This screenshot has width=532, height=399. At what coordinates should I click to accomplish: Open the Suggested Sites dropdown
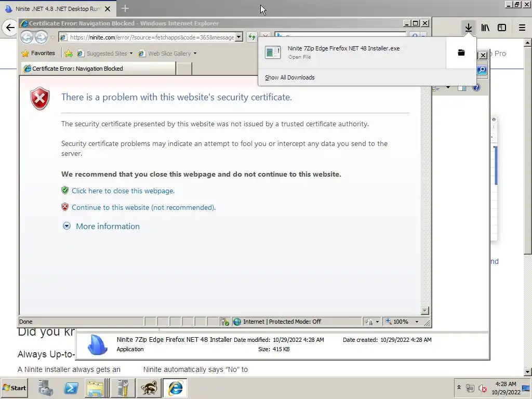(x=104, y=54)
